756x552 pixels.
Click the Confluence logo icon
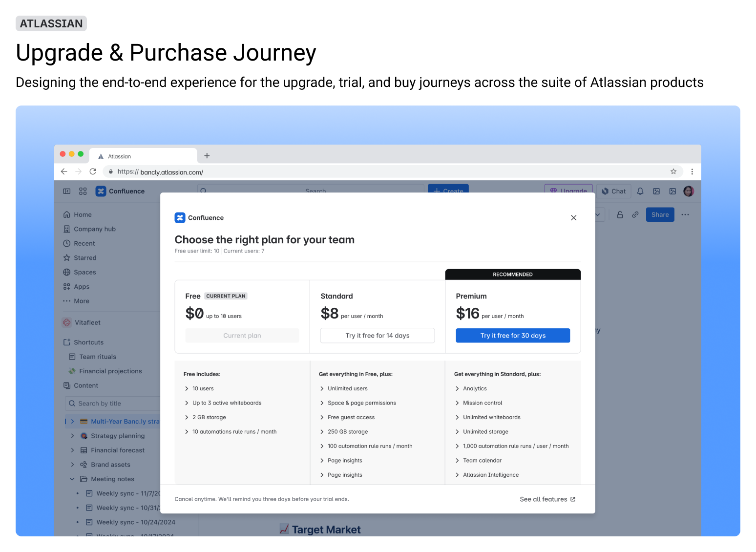(101, 191)
